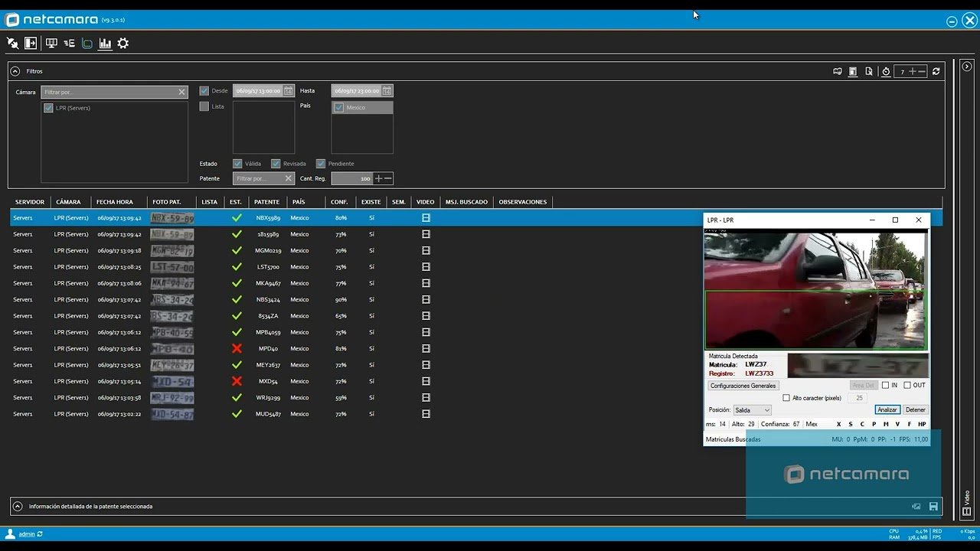Decrease the refresh interval with minus
This screenshot has height=551, width=980.
point(922,71)
